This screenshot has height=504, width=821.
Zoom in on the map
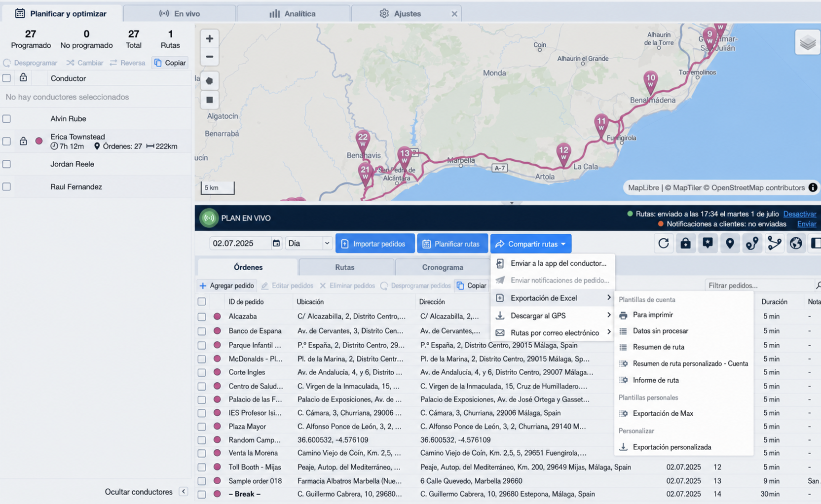click(x=209, y=38)
